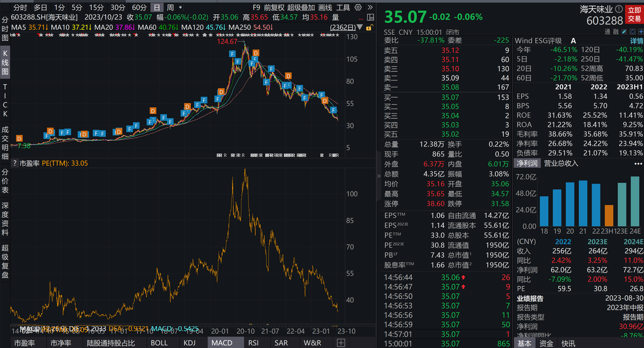Switch to the 多日 period
Image resolution: width=644 pixels, height=348 pixels.
point(40,8)
